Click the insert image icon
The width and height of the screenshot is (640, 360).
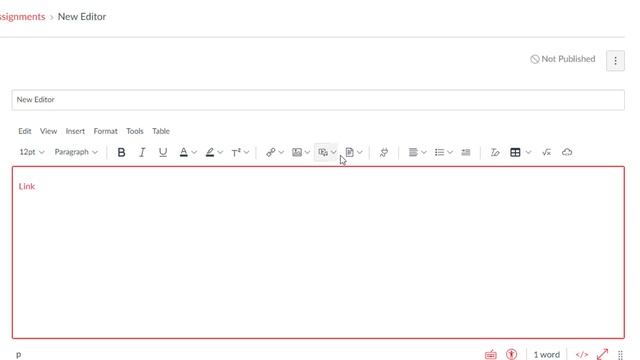297,152
